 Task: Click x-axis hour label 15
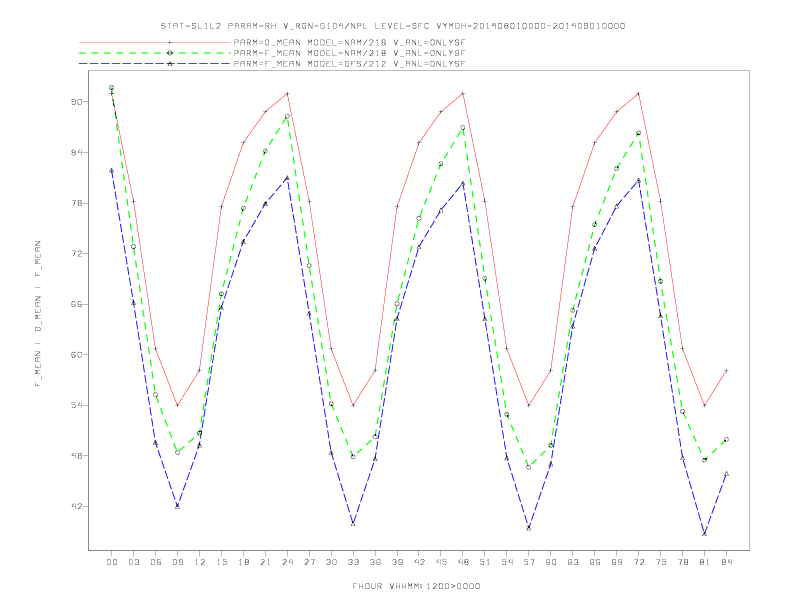point(222,562)
